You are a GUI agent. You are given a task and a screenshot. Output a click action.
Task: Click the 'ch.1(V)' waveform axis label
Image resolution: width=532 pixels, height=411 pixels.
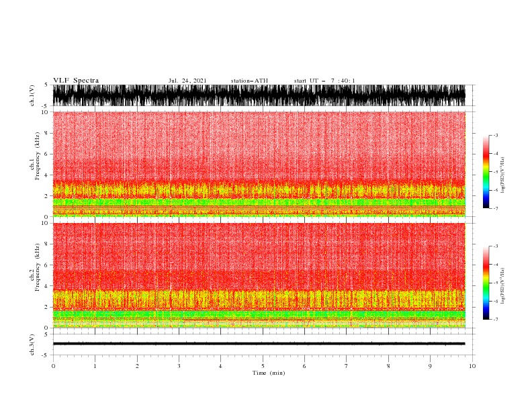click(x=32, y=95)
